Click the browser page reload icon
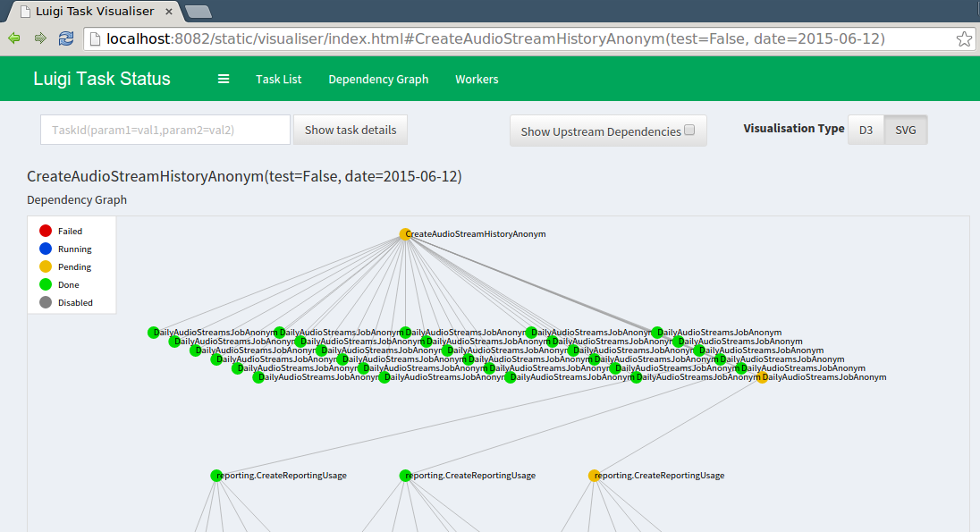 (x=65, y=38)
